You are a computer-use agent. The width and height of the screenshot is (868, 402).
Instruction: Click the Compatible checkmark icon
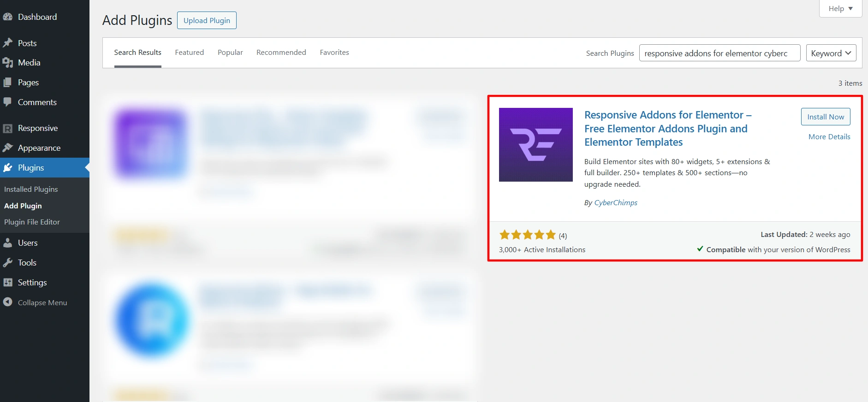(x=700, y=249)
